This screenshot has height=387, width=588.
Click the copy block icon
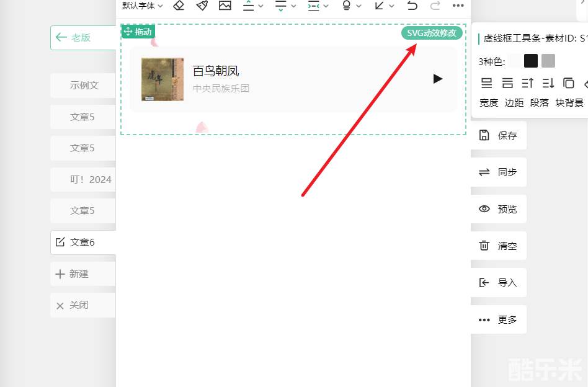568,83
